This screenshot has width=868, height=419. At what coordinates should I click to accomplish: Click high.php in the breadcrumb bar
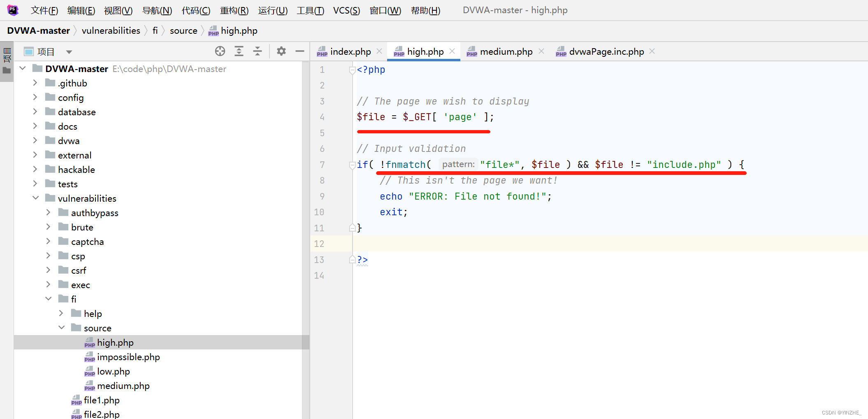(233, 31)
